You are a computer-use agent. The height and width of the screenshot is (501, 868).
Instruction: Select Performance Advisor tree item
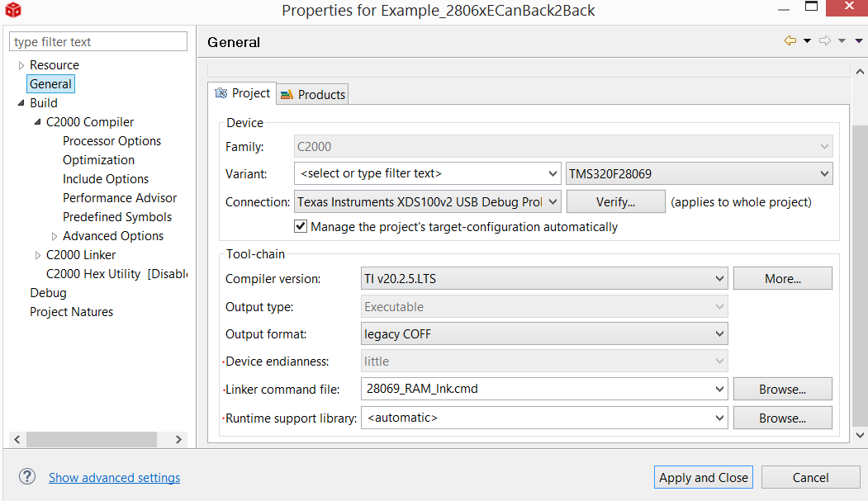click(x=120, y=197)
